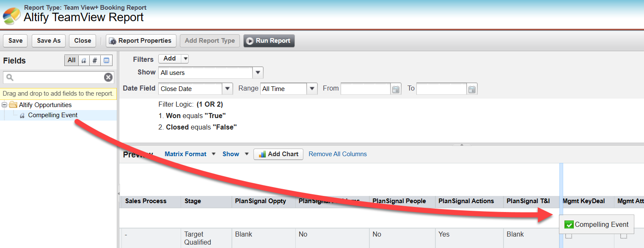Show all field types with All filter
Image resolution: width=644 pixels, height=248 pixels.
coord(72,61)
